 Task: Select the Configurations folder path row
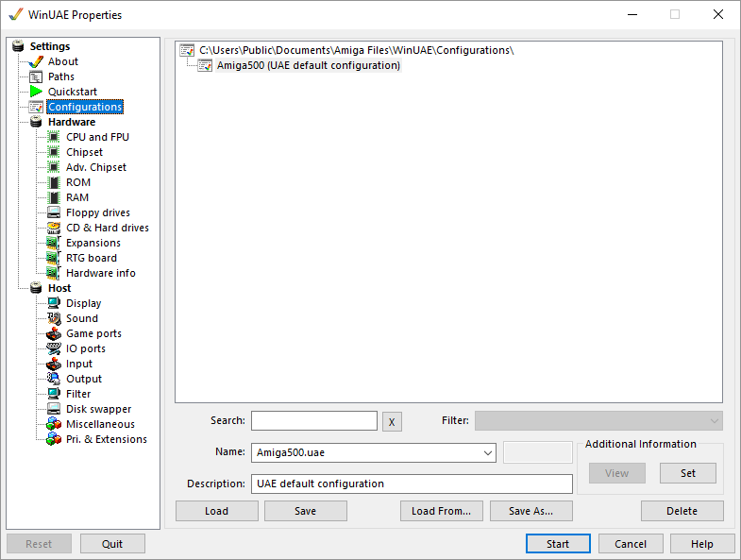point(356,50)
